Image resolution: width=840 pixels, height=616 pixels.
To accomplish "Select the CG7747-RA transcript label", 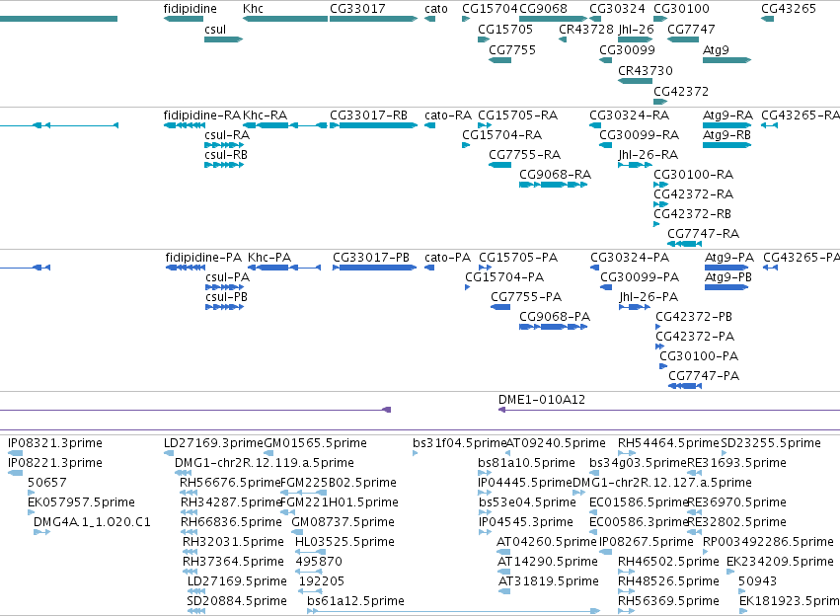I will [704, 234].
